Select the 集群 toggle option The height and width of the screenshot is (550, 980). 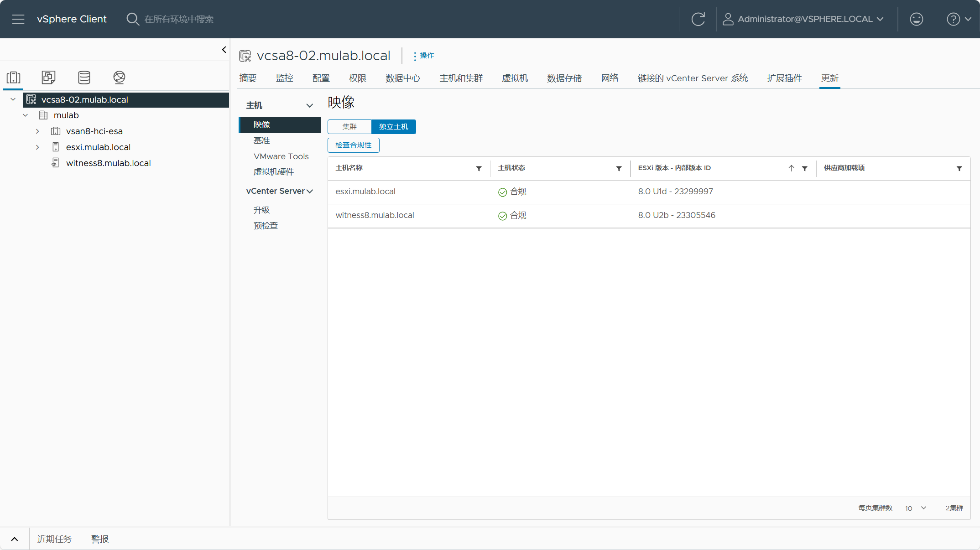[349, 126]
